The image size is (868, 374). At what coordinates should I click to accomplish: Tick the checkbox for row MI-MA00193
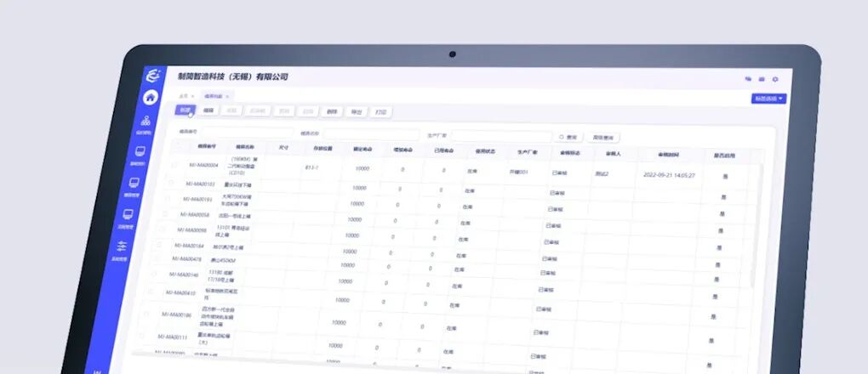(x=168, y=199)
